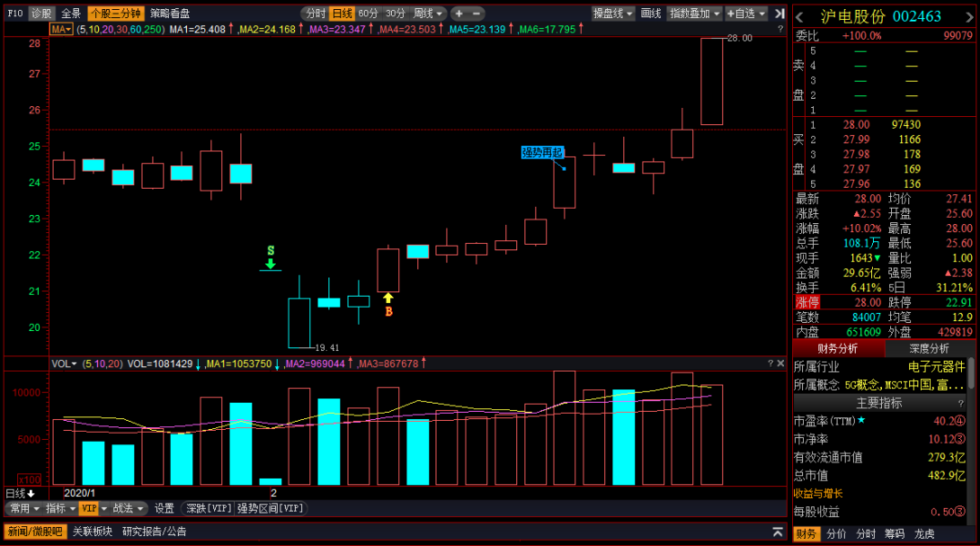Open the 深度分析 tab
980x546 pixels.
click(x=929, y=348)
